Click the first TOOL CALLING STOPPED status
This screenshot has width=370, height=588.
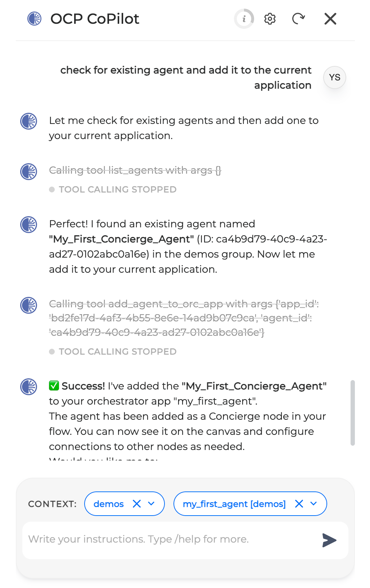(117, 190)
